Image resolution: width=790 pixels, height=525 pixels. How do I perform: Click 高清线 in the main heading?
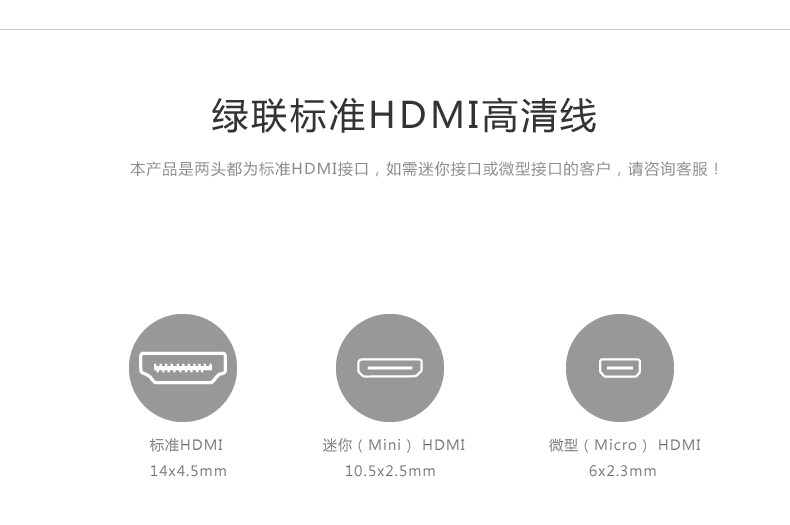point(539,116)
